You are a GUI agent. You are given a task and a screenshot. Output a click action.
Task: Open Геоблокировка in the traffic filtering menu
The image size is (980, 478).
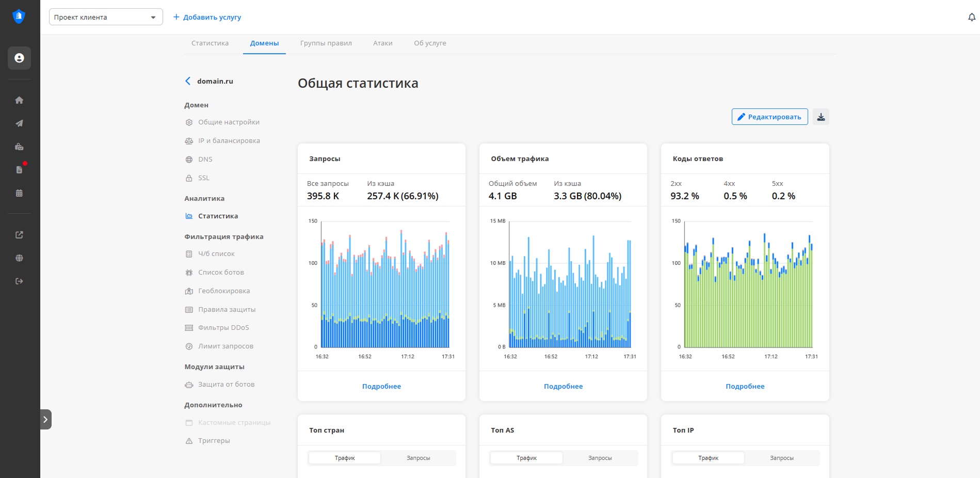click(223, 291)
